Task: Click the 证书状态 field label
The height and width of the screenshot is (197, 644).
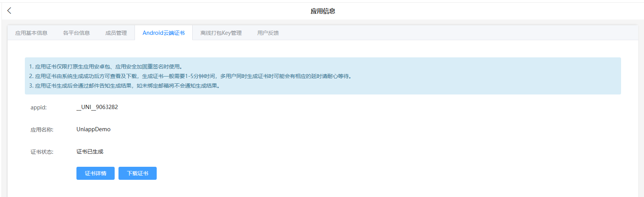Action: coord(42,152)
